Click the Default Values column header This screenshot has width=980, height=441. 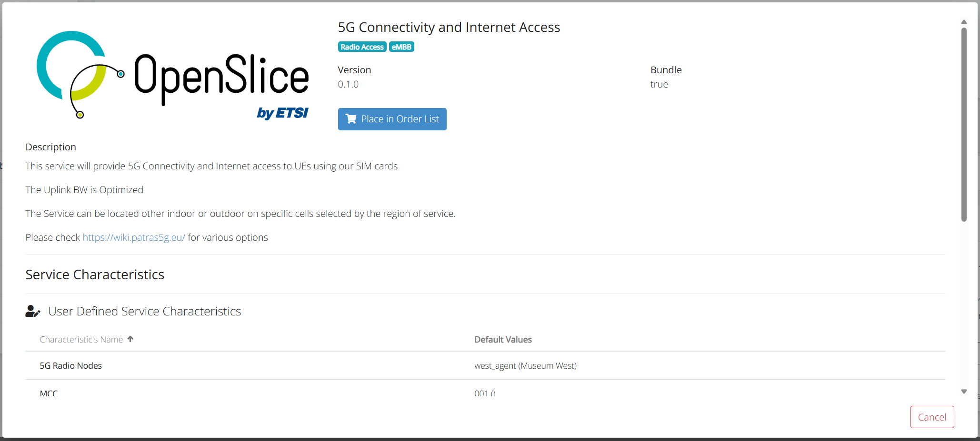coord(503,340)
